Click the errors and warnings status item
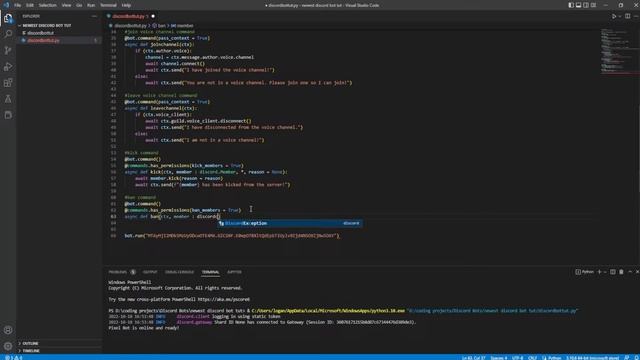The width and height of the screenshot is (640, 360). 13,358
